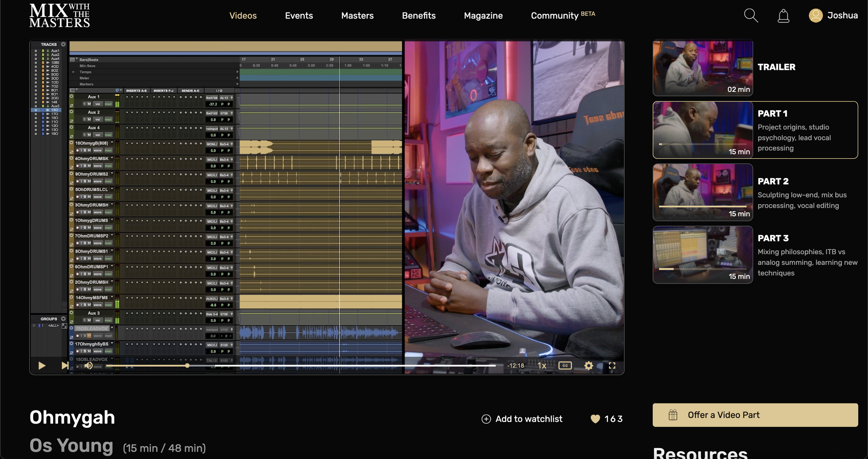The image size is (868, 459).
Task: Change 1x playback speed
Action: 542,366
